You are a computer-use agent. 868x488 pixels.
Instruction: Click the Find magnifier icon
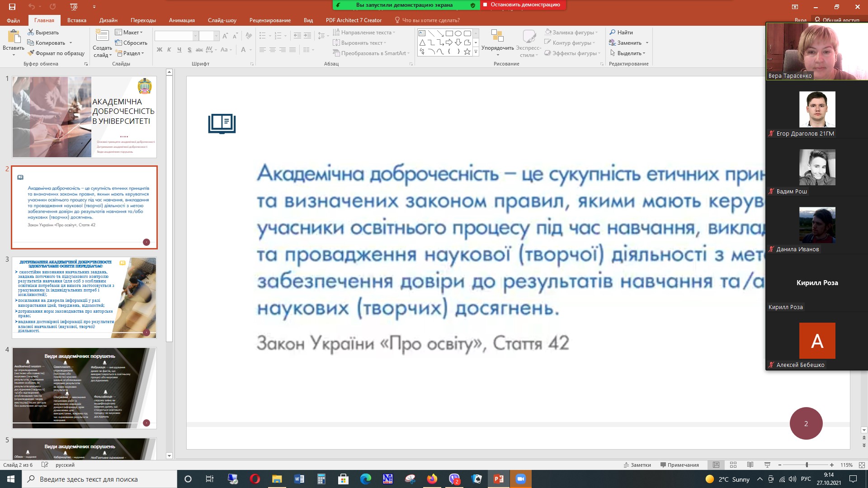[x=613, y=33]
